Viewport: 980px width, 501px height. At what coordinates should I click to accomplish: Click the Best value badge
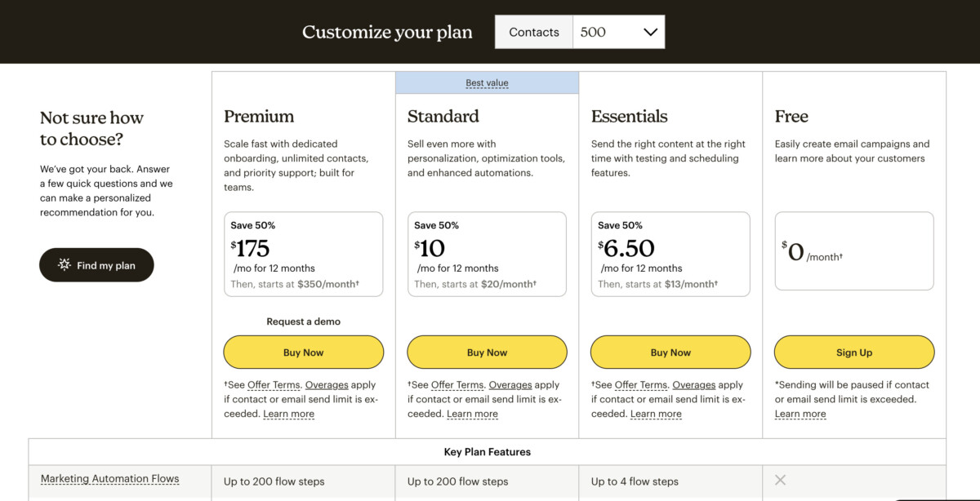[x=487, y=83]
